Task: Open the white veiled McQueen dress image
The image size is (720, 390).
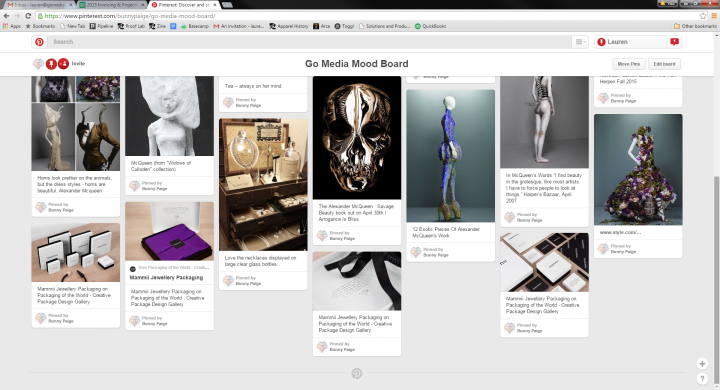Action: [x=169, y=116]
